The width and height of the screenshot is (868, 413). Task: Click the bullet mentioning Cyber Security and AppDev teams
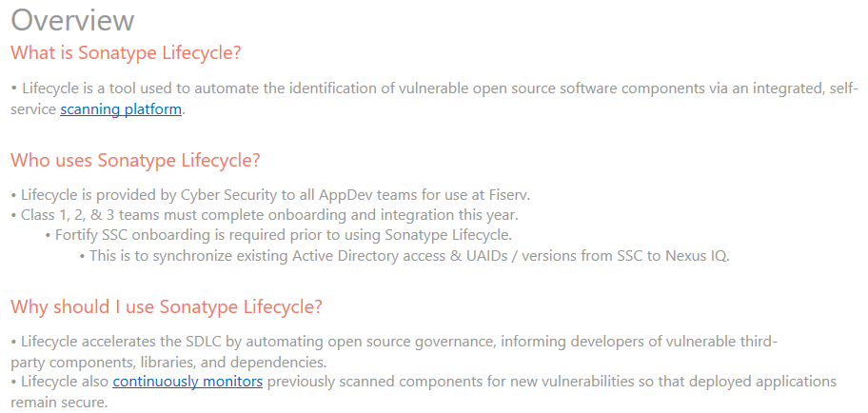coord(269,194)
